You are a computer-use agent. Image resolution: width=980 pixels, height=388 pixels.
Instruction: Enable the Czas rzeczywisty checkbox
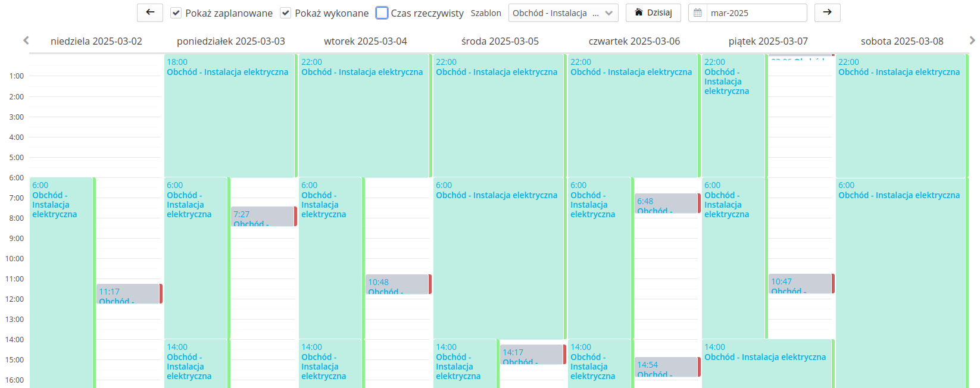382,13
